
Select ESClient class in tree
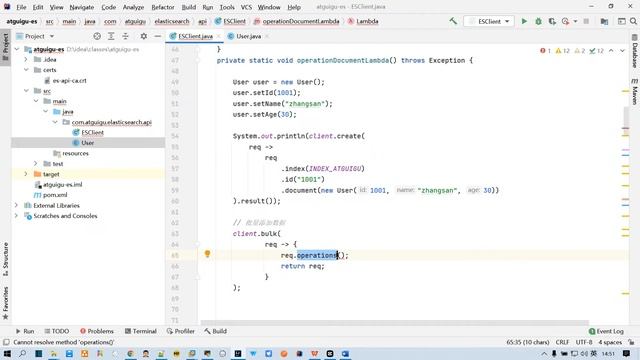(x=92, y=132)
